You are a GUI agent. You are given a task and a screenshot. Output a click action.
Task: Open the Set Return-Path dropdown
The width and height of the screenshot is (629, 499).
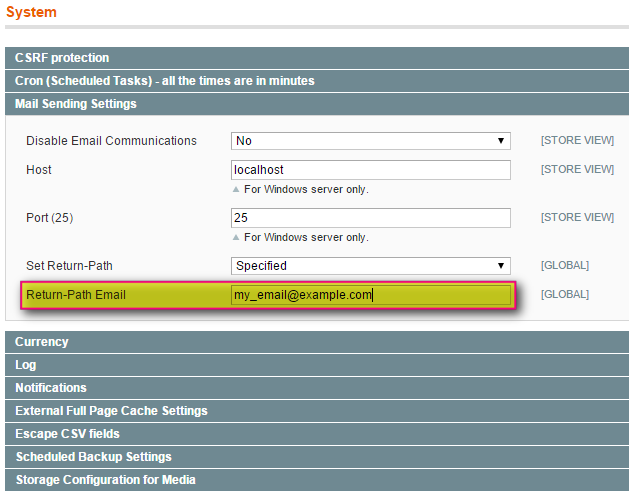coord(370,266)
